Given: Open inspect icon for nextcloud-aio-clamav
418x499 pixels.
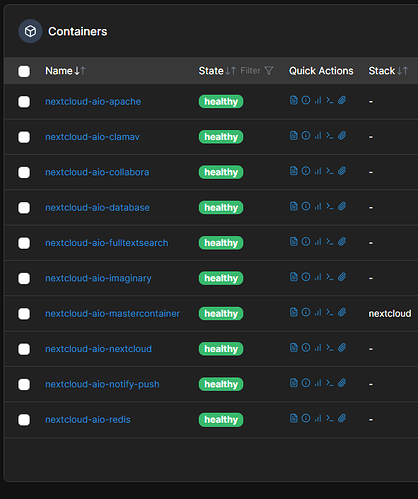Looking at the screenshot, I should pos(306,136).
